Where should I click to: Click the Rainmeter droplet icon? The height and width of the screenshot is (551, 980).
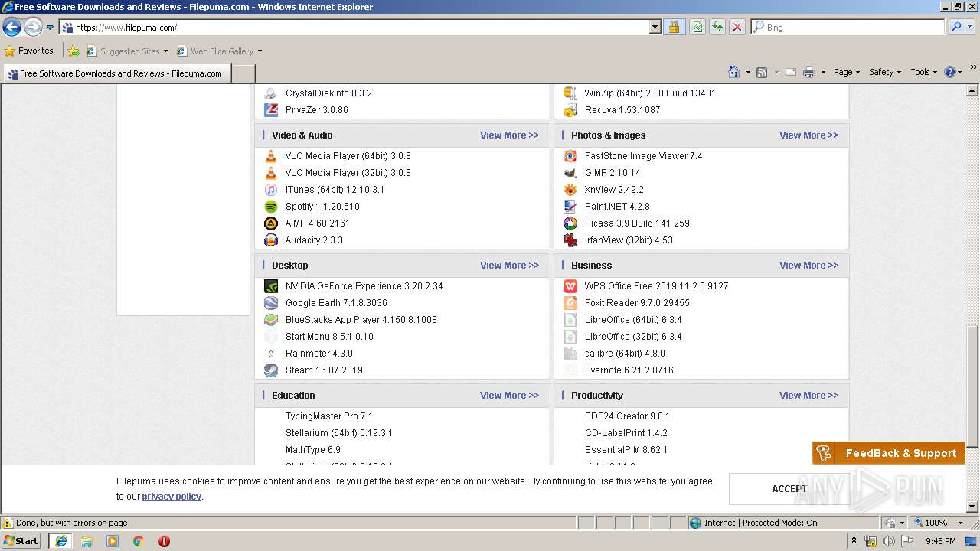point(270,354)
